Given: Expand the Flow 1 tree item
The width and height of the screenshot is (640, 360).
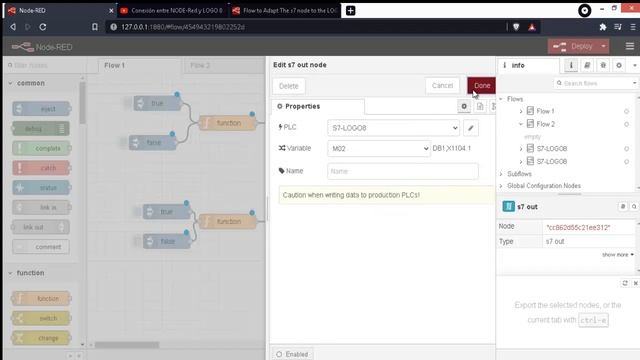Looking at the screenshot, I should [x=521, y=111].
